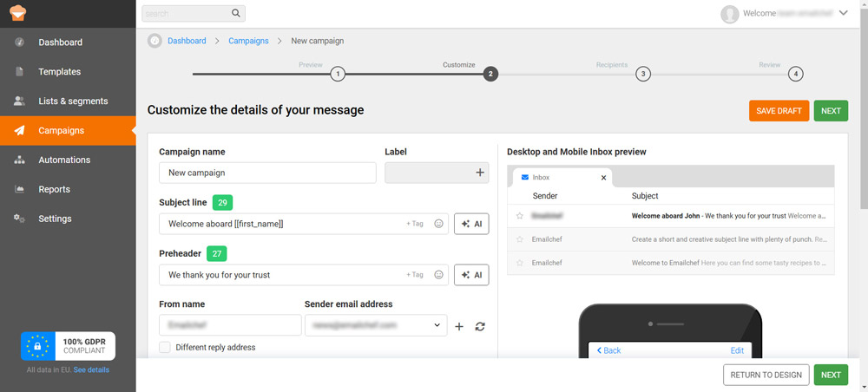Enable Different reply address checkbox
This screenshot has width=868, height=392.
pyautogui.click(x=165, y=347)
